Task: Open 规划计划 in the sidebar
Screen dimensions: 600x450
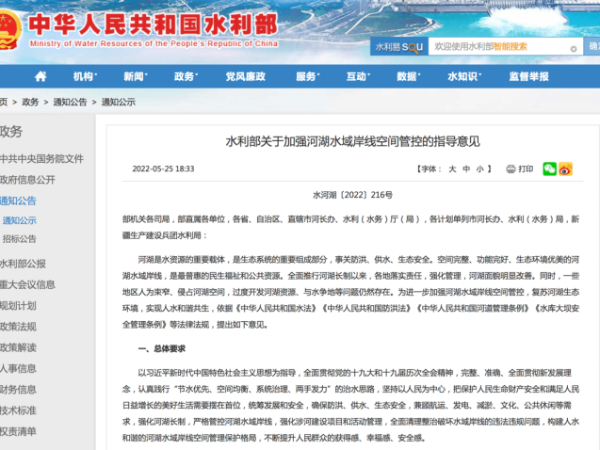Action: tap(18, 306)
